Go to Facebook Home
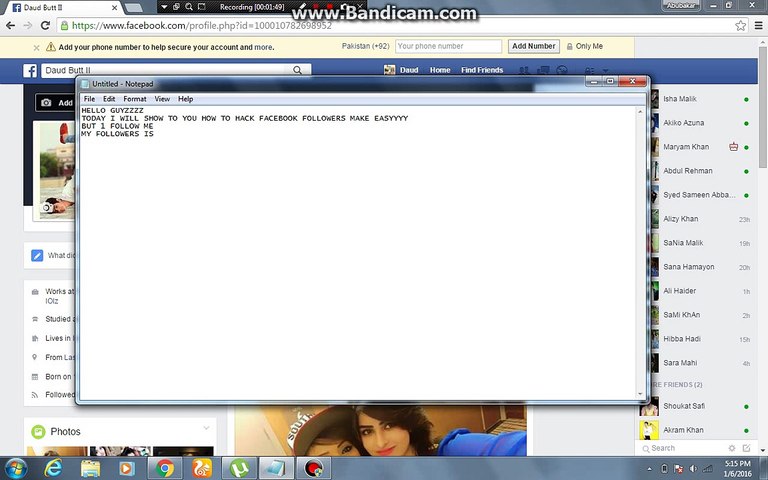 click(440, 70)
